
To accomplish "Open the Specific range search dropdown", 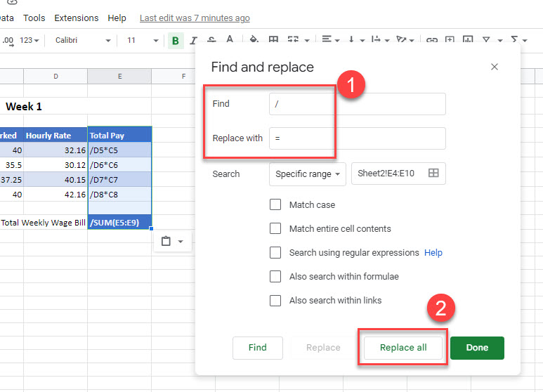I will click(307, 174).
